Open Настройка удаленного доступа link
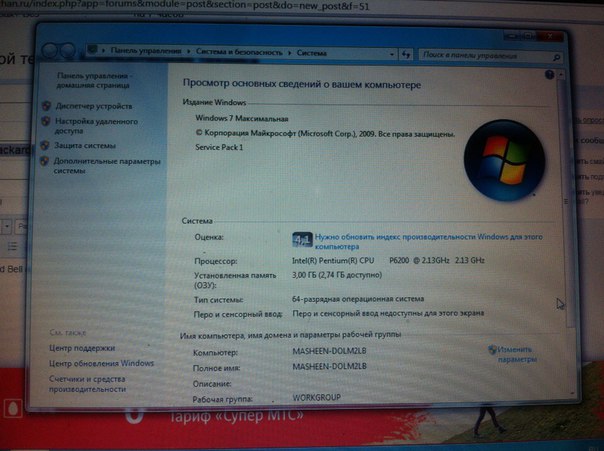The image size is (604, 451). tap(96, 125)
